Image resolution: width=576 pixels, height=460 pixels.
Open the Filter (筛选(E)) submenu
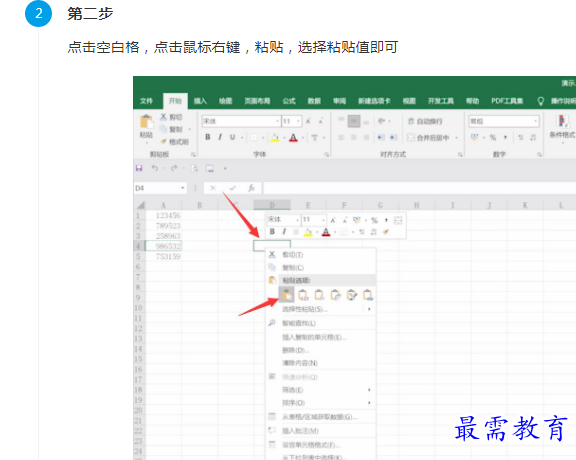coord(320,390)
